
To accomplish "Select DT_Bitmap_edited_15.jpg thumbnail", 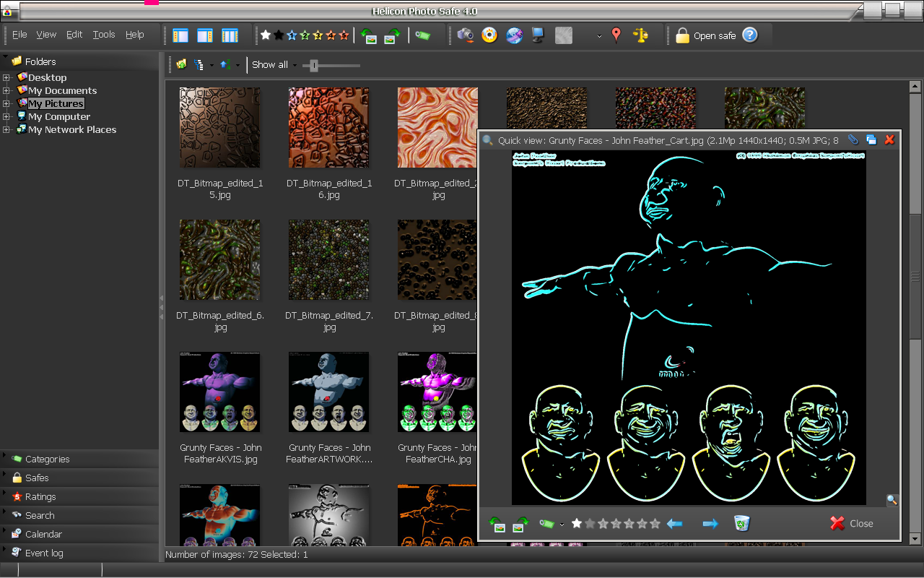I will click(220, 128).
